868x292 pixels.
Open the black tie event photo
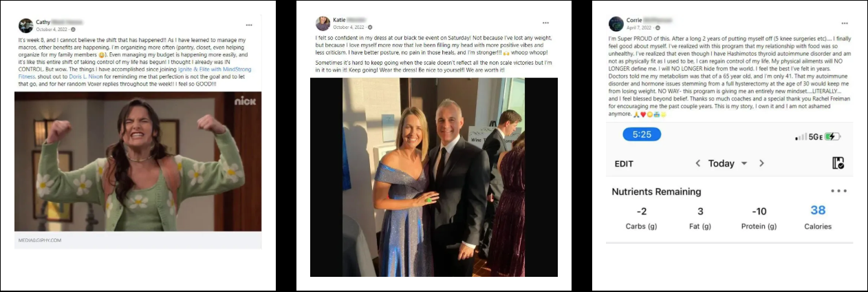click(x=433, y=177)
